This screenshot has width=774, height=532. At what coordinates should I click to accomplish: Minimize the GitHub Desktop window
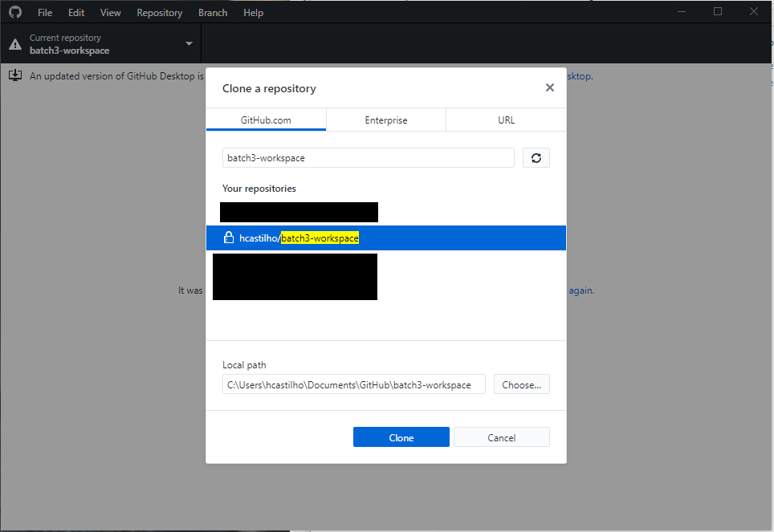[682, 11]
